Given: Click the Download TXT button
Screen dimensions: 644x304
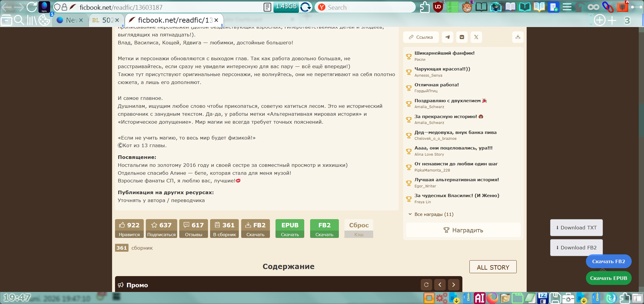Looking at the screenshot, I should point(576,228).
